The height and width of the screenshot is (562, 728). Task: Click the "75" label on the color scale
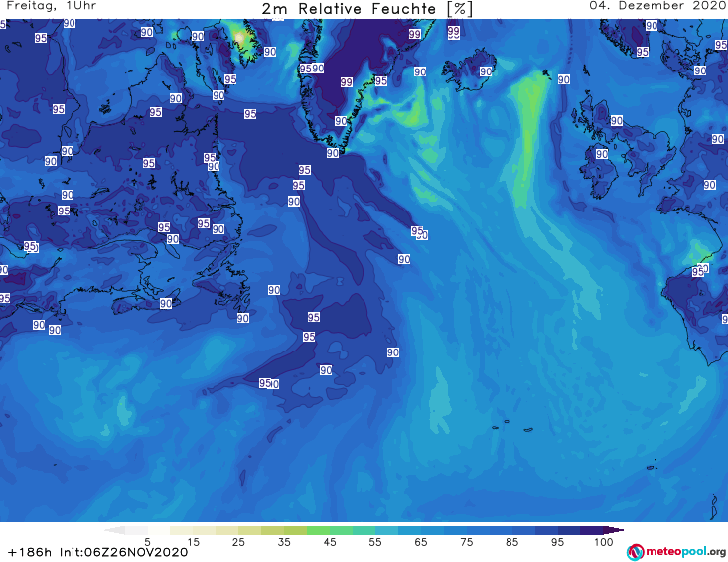click(467, 542)
